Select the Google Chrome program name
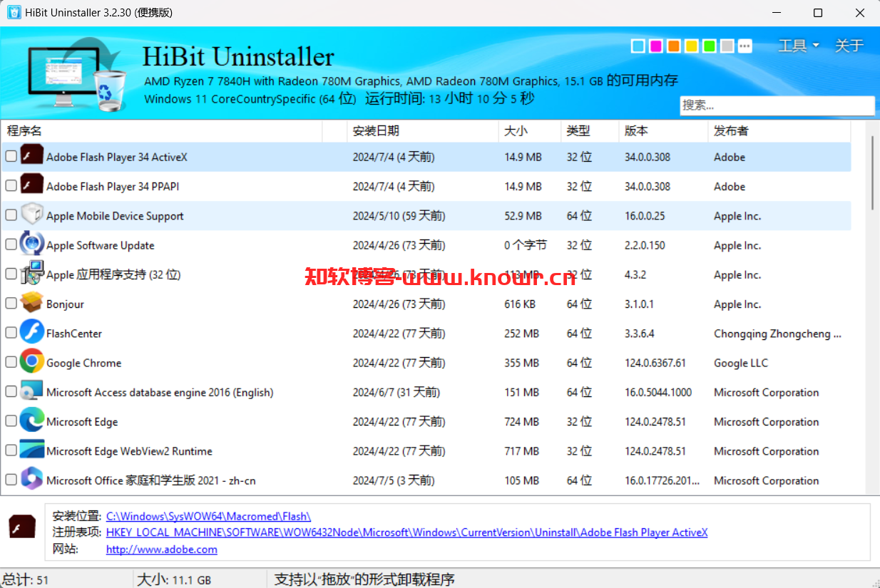 (83, 363)
